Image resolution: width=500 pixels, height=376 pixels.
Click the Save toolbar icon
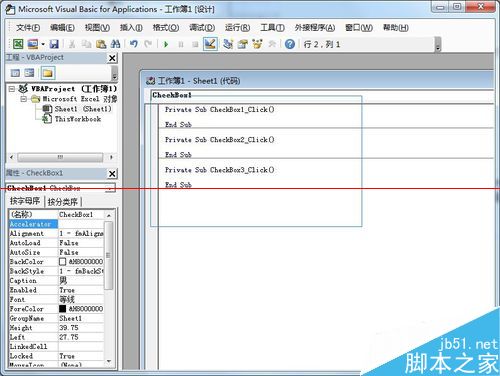click(54, 44)
